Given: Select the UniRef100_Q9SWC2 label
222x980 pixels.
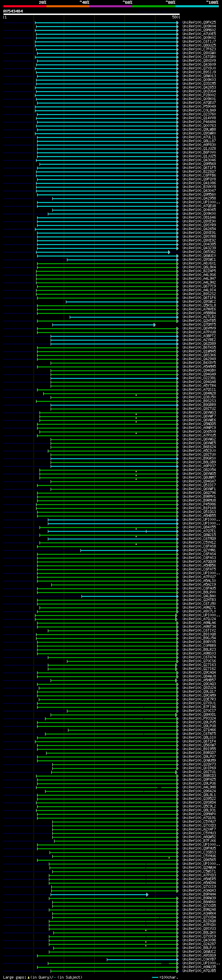Looking at the screenshot, I should coord(199,302).
